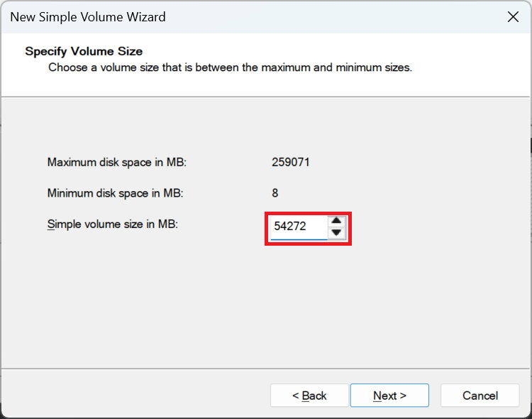Return to previous step with Back

(x=309, y=396)
